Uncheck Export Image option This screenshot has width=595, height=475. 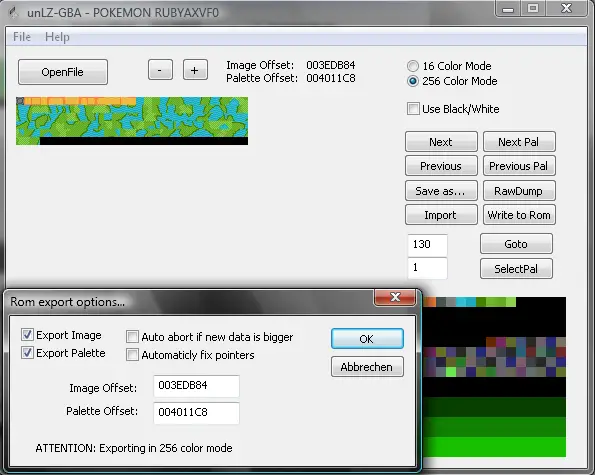(27, 335)
